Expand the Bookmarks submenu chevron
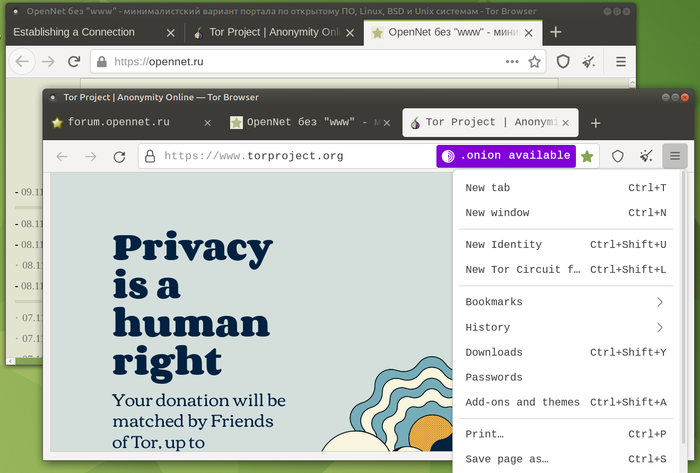 [660, 302]
